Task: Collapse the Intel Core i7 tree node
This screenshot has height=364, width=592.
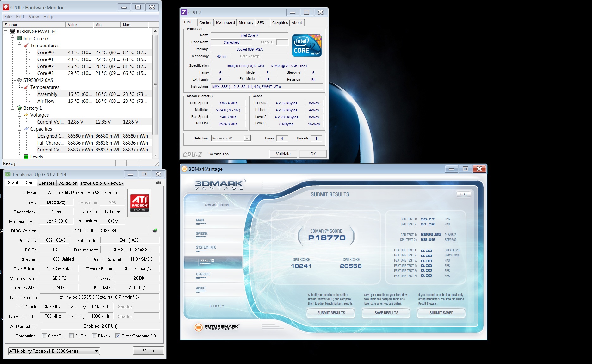Action: [x=13, y=39]
